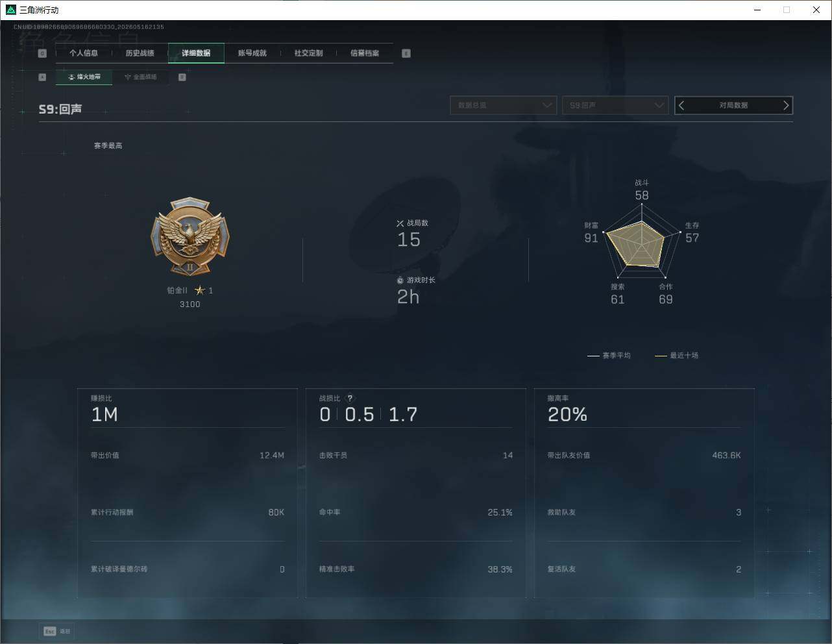The height and width of the screenshot is (644, 832).
Task: Click the Esc 返回 back button
Action: (x=57, y=631)
